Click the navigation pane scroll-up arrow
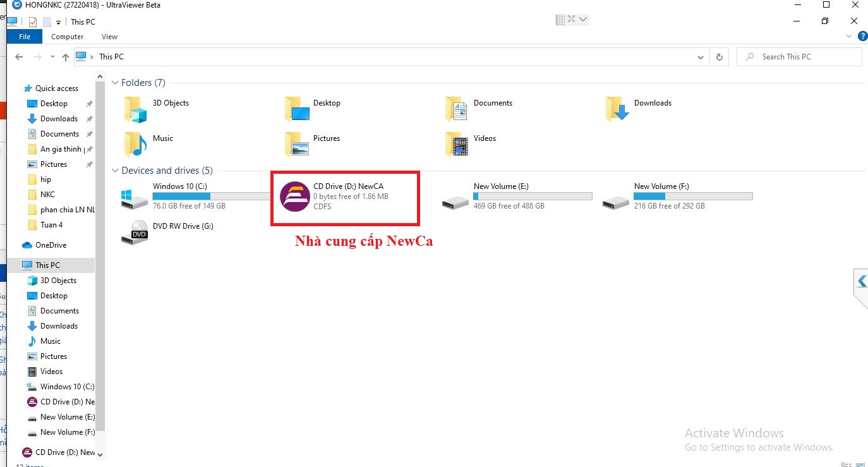 pos(100,76)
